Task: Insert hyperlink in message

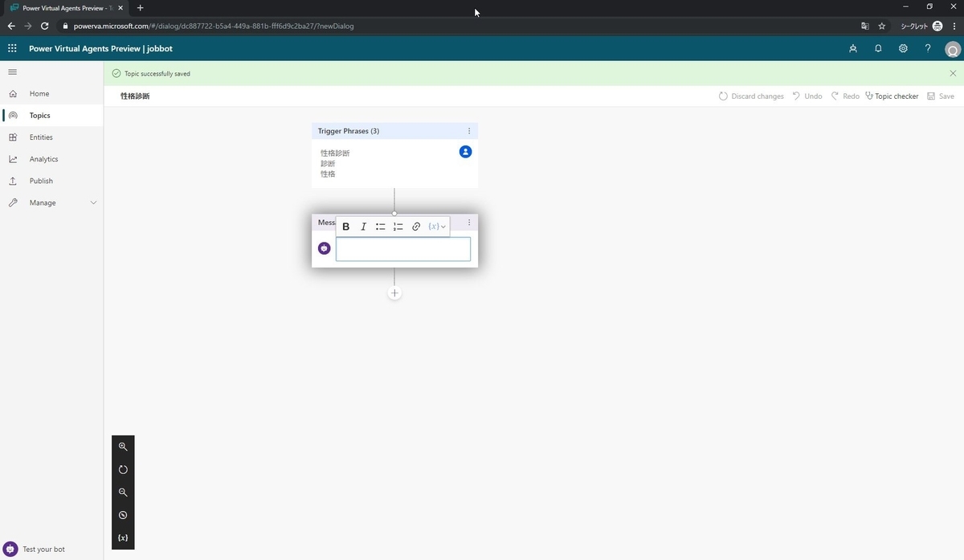Action: point(416,227)
